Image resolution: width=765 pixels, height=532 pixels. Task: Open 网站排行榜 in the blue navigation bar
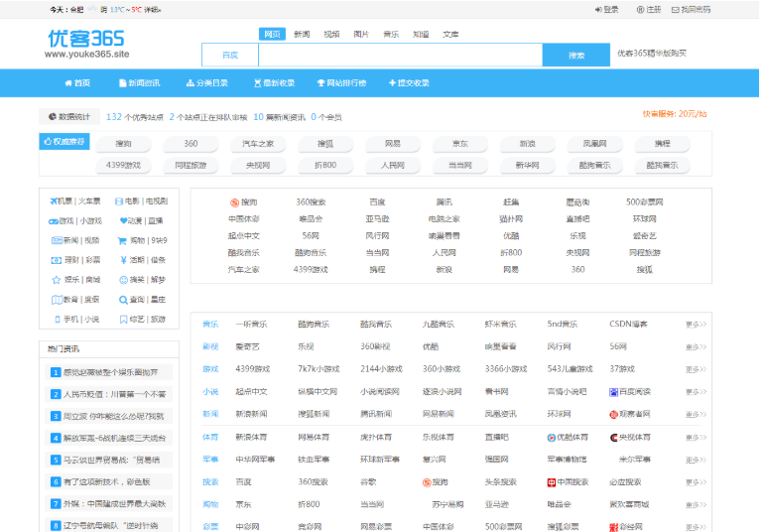pos(341,83)
